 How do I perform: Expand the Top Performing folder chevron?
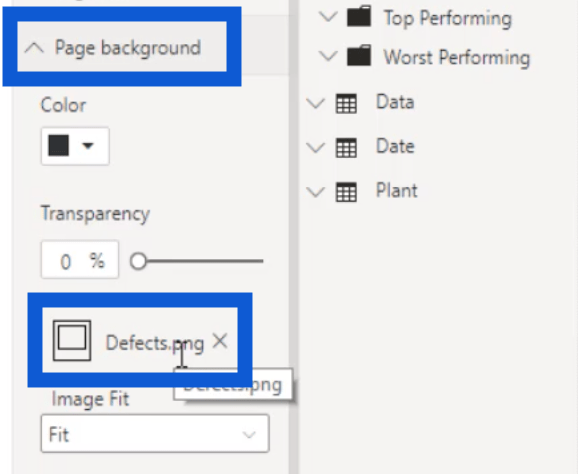tap(328, 17)
